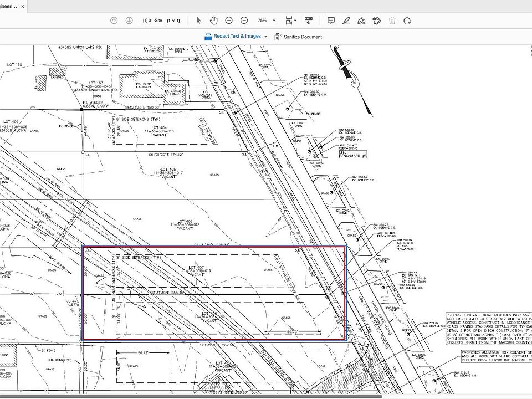532x399 pixels.
Task: Zoom out with the minus button
Action: [229, 21]
